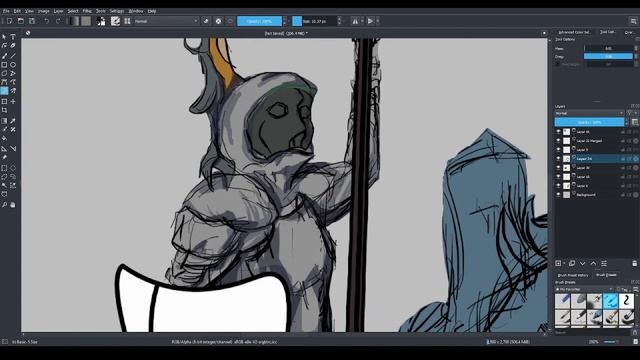Switch to Brush Preset History tab
The height and width of the screenshot is (360, 640).
[x=573, y=275]
